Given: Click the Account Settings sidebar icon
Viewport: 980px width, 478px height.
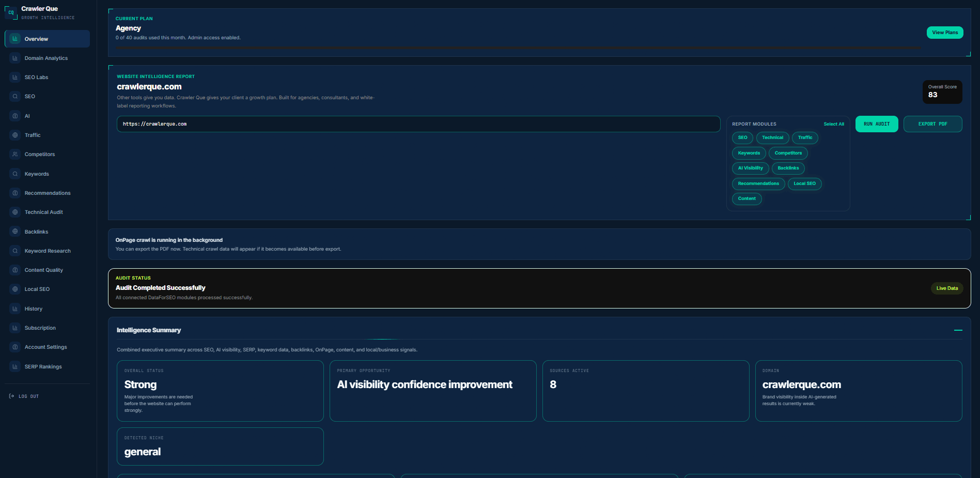Looking at the screenshot, I should point(15,347).
